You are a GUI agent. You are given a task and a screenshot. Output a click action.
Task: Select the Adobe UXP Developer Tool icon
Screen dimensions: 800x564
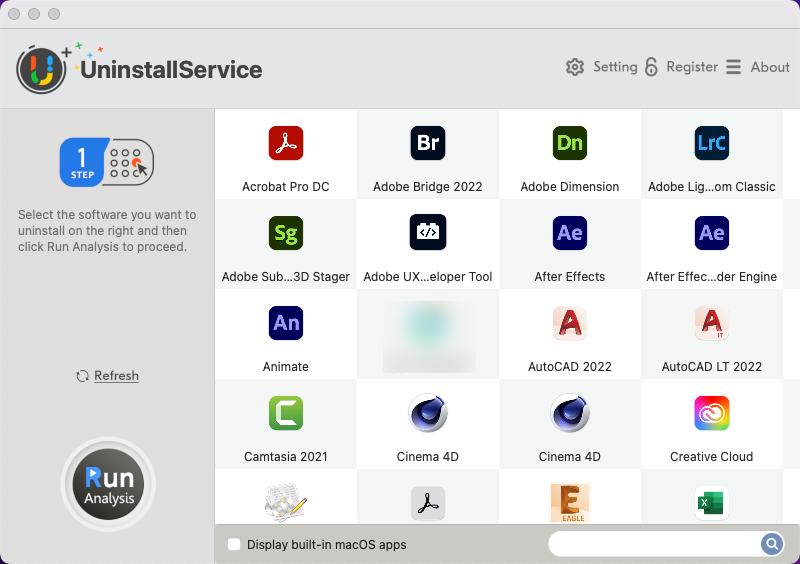[x=428, y=232]
